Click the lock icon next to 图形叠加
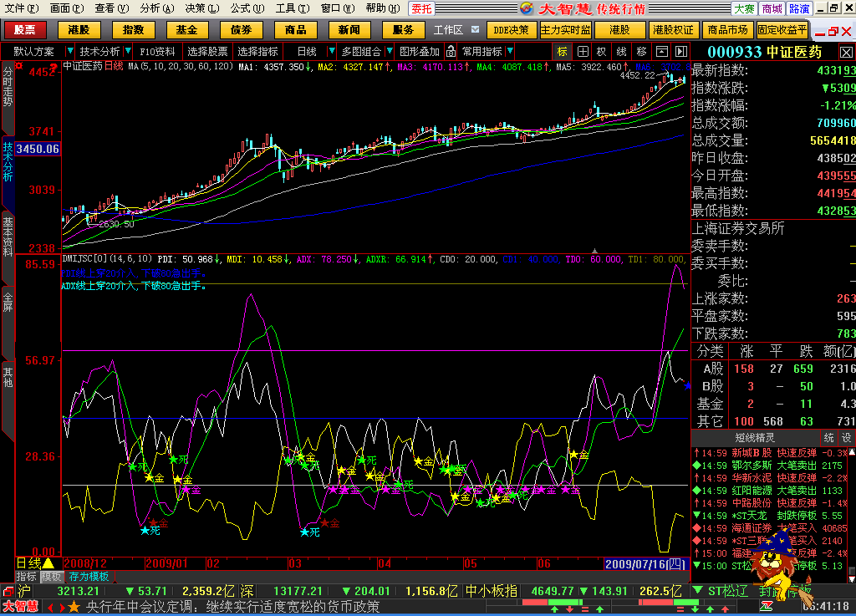856x616 pixels. click(x=451, y=51)
